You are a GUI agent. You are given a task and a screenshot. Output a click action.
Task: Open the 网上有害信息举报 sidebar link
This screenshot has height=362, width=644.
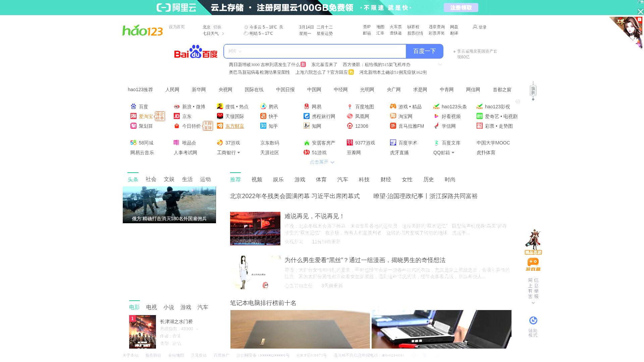[x=533, y=288]
